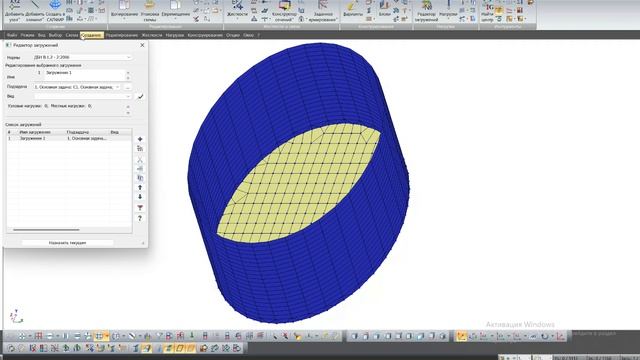Viewport: 640px width, 360px height.
Task: Click the filter funnel icon in load editor
Action: (140, 208)
